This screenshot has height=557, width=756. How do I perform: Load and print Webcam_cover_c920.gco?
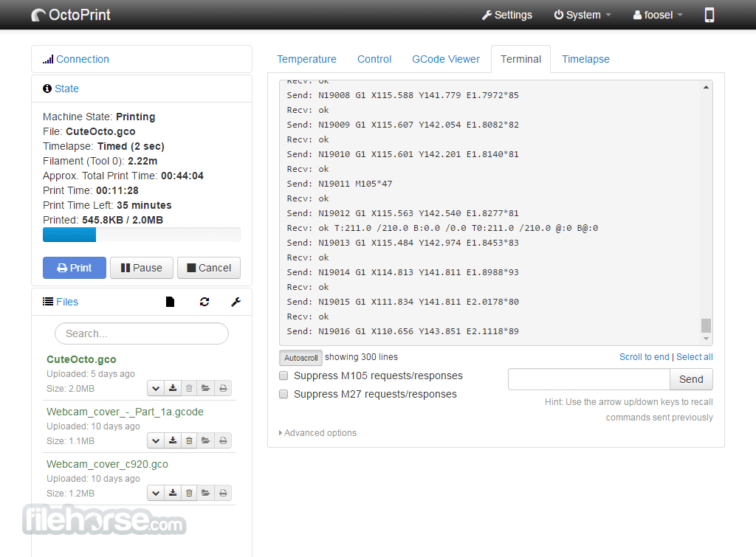click(x=223, y=493)
